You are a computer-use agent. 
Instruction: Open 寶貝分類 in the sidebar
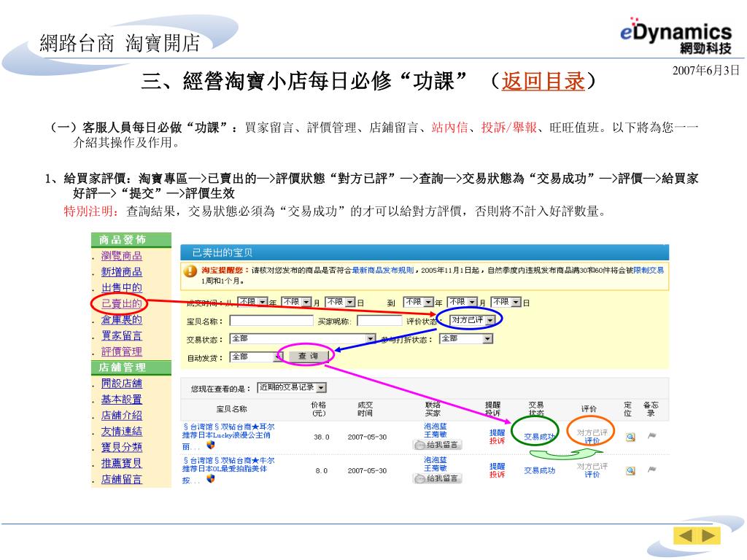click(122, 447)
